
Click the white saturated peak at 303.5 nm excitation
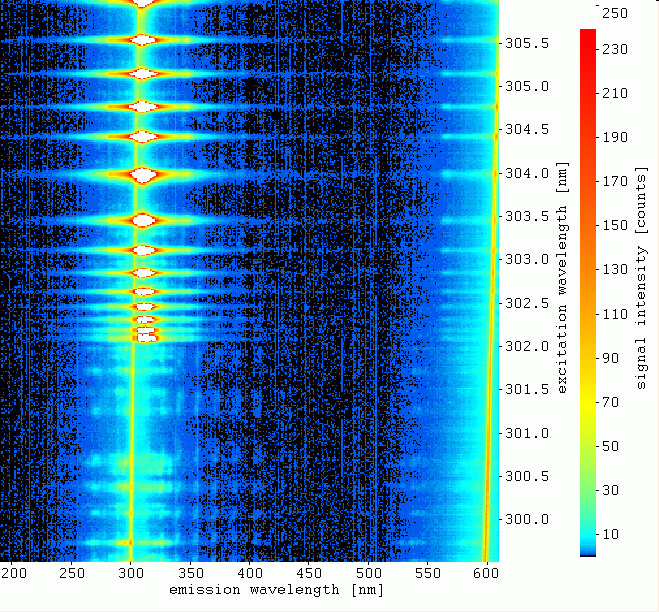(143, 219)
